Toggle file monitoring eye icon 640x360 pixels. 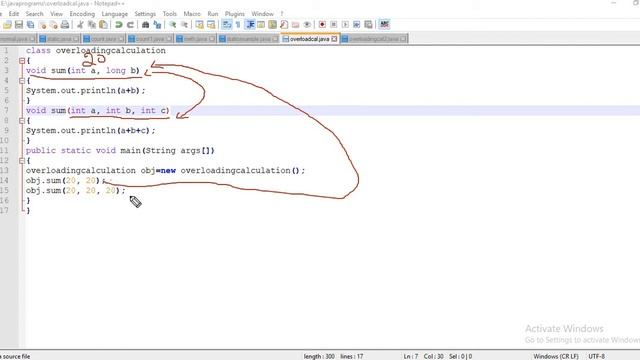pos(307,24)
